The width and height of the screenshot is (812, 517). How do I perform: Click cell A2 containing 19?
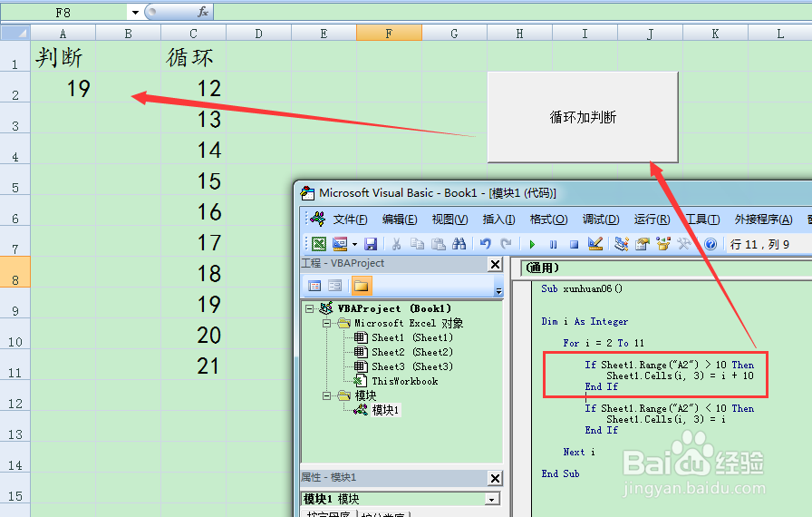pyautogui.click(x=63, y=87)
